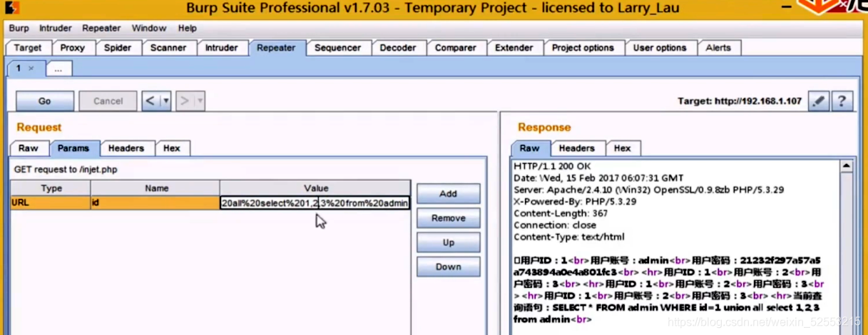
Task: Select the id name cell
Action: [156, 203]
